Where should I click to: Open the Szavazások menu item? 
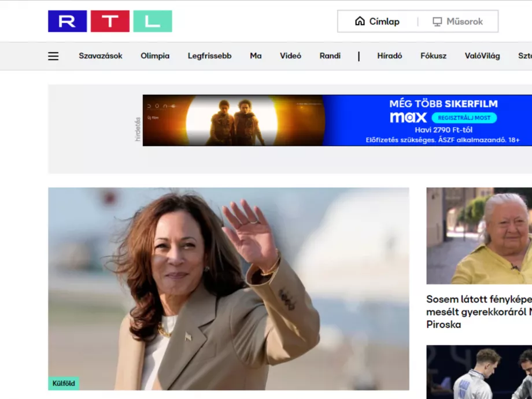click(101, 56)
